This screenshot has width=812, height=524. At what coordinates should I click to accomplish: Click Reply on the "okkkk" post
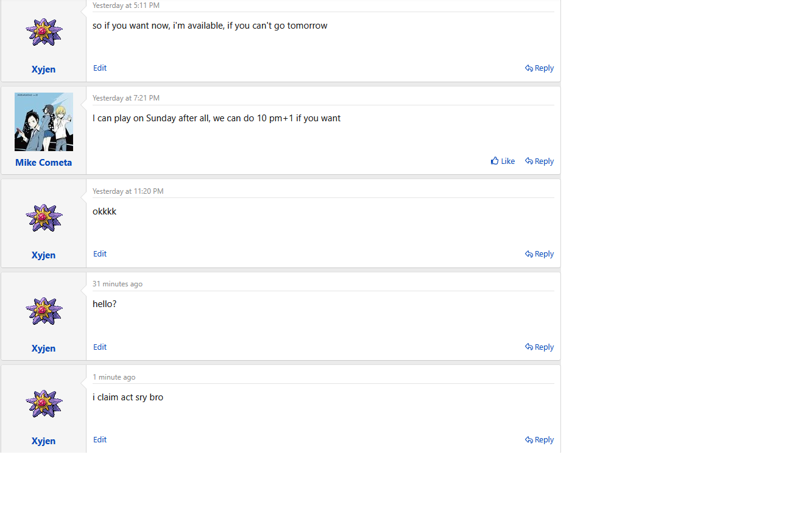[x=540, y=253]
